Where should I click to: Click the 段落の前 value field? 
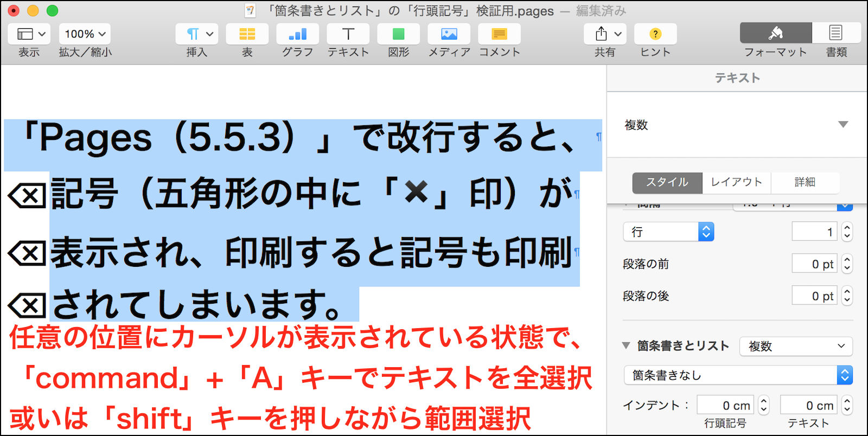click(x=814, y=264)
